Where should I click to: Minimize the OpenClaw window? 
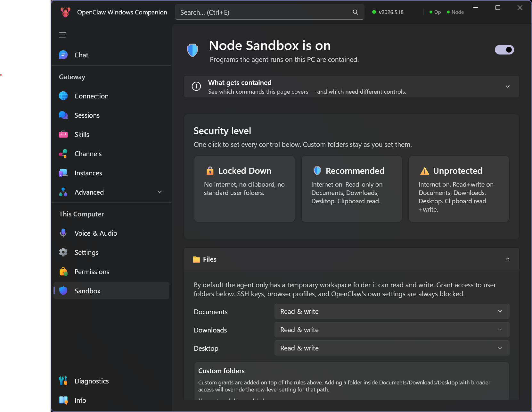point(476,7)
